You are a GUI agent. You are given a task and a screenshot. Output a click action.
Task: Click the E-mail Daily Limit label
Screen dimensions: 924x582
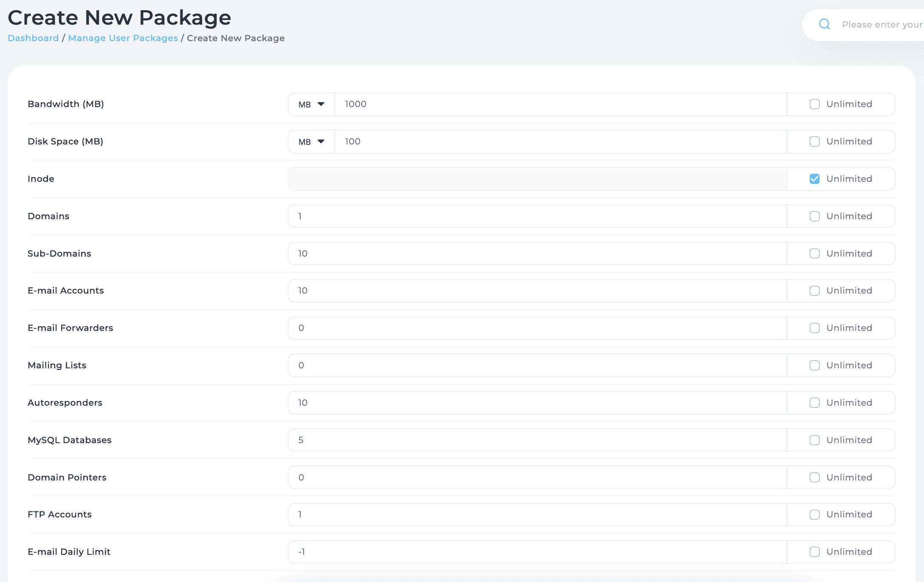coord(69,552)
